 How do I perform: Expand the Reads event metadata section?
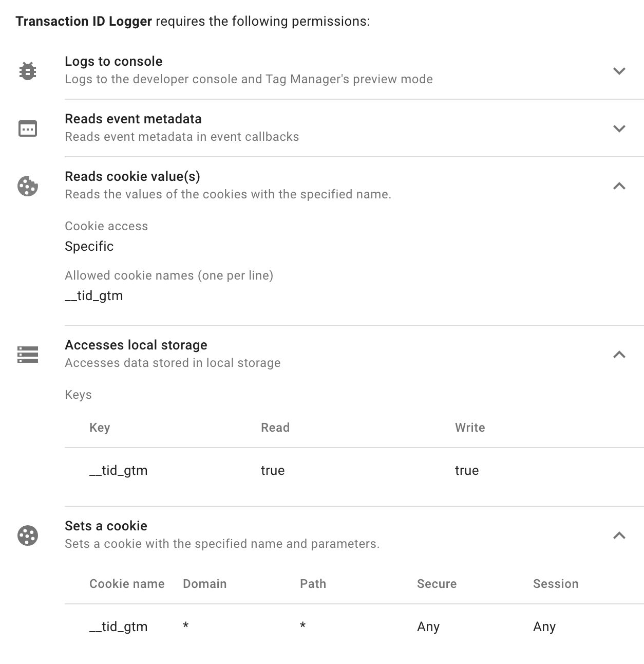(619, 128)
